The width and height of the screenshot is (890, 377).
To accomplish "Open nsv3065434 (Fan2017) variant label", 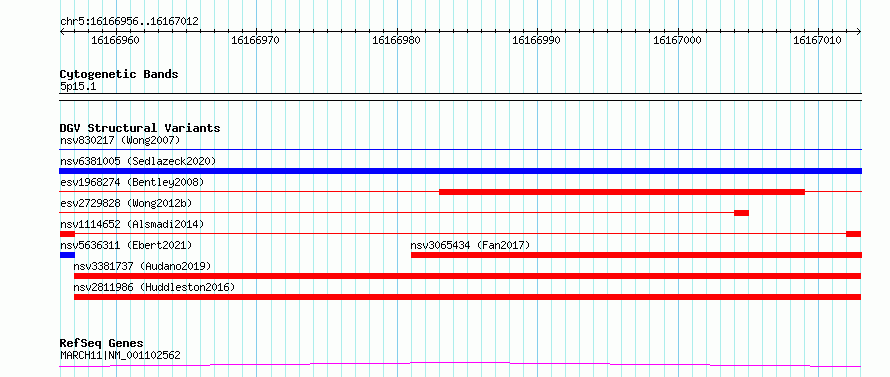I will [x=470, y=245].
